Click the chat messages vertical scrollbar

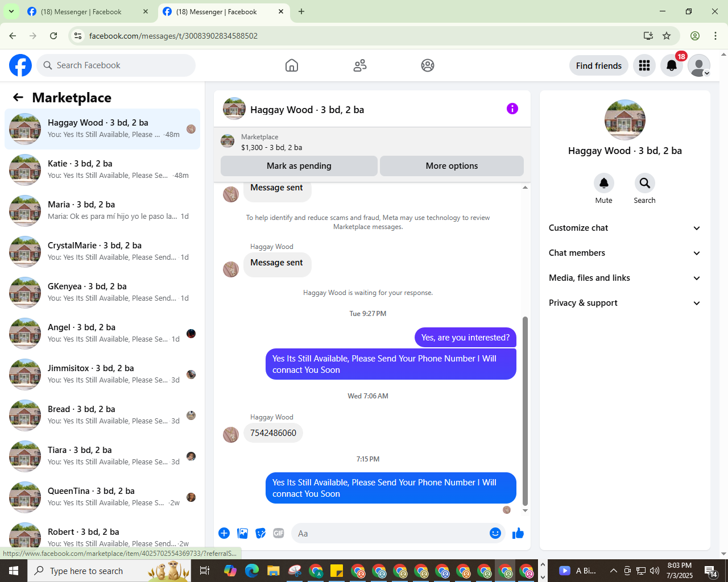[525, 411]
